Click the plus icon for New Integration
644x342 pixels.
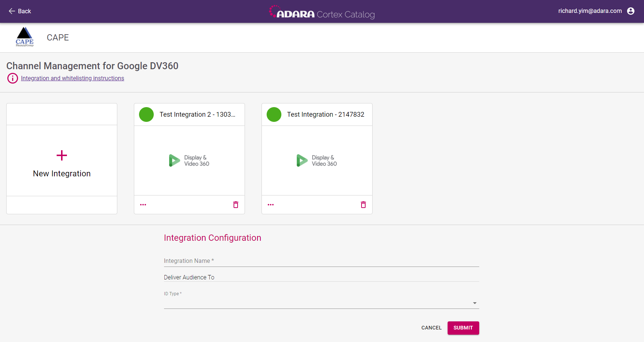[x=62, y=155]
